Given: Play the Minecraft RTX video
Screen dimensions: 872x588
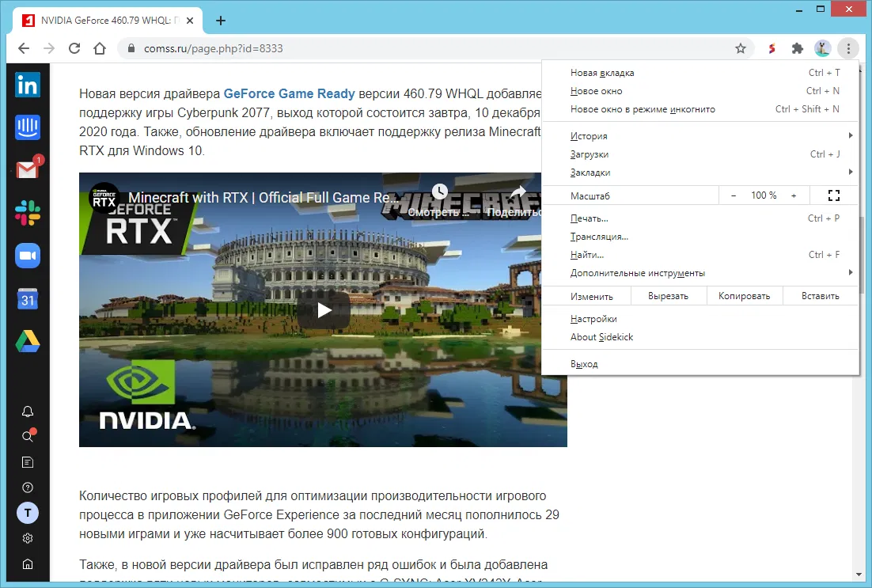Looking at the screenshot, I should [x=324, y=310].
